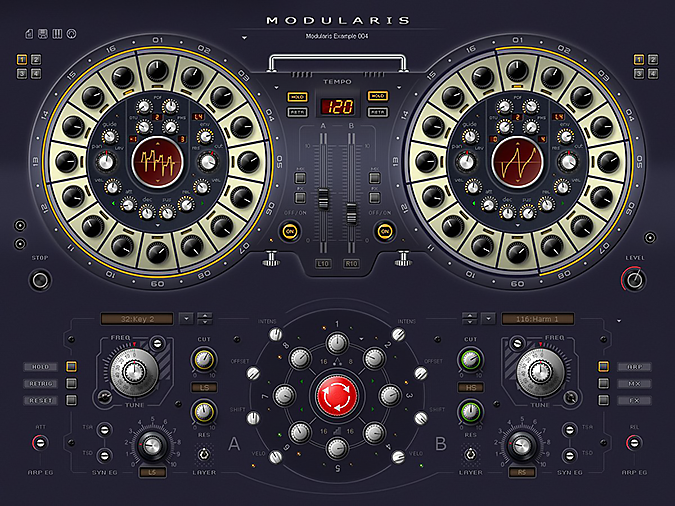Click the LAYER power icon in section B
Screen dimensions: 675x506
tap(471, 454)
